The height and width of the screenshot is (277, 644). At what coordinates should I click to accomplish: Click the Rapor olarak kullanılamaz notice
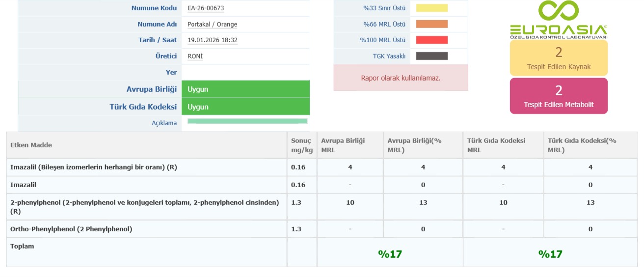pyautogui.click(x=401, y=78)
